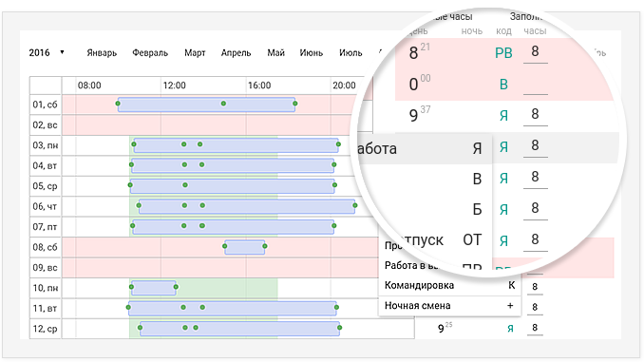This screenshot has height=362, width=644.
Task: Edit hours field beside the Командировка entry
Action: (x=535, y=287)
